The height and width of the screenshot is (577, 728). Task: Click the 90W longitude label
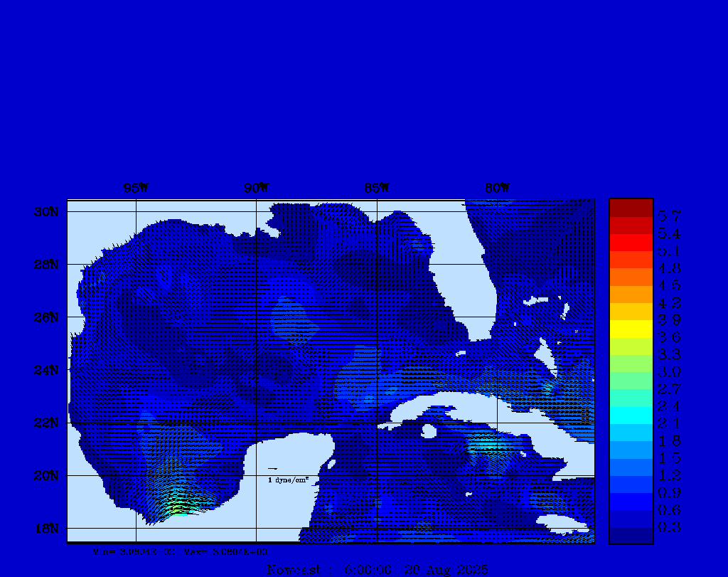pos(256,189)
